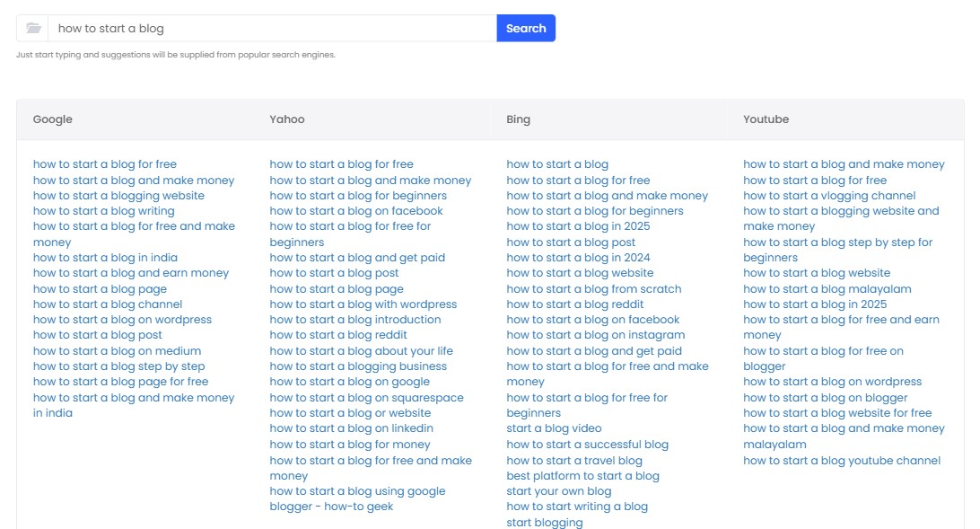Open Yahoo suggestion 'how to start a blogging business'
Screen dimensions: 980x529
(x=358, y=366)
